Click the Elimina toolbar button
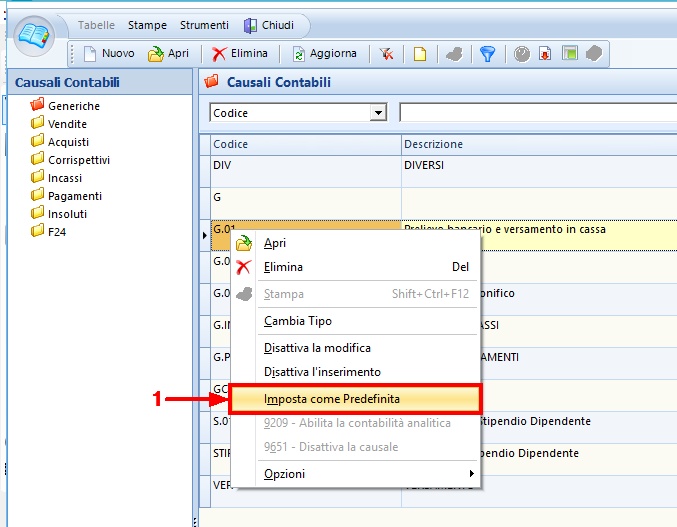The height and width of the screenshot is (527, 677). [x=240, y=54]
